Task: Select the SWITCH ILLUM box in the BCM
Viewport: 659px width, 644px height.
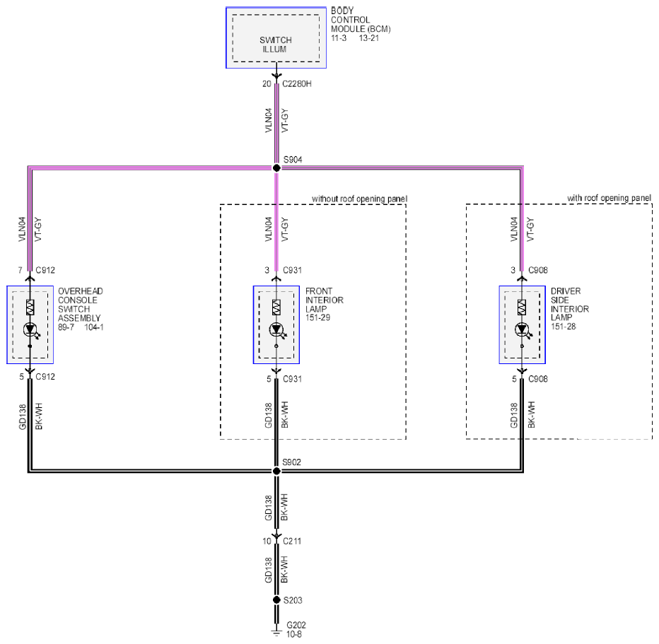Action: tap(276, 38)
